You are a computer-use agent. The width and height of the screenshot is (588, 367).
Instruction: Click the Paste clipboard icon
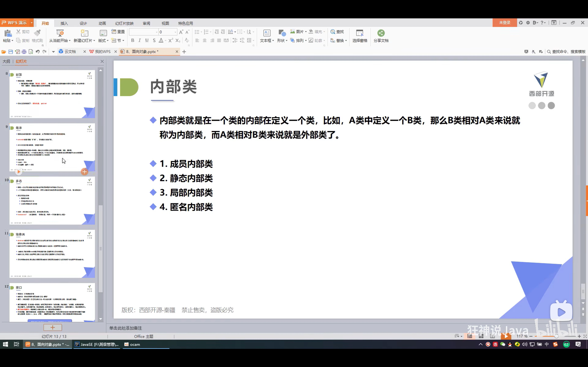coord(8,33)
